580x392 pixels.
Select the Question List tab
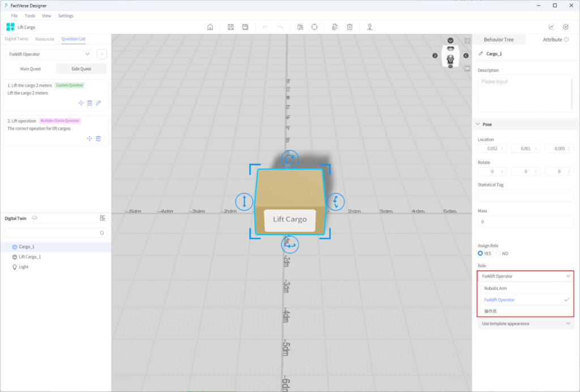tap(73, 39)
